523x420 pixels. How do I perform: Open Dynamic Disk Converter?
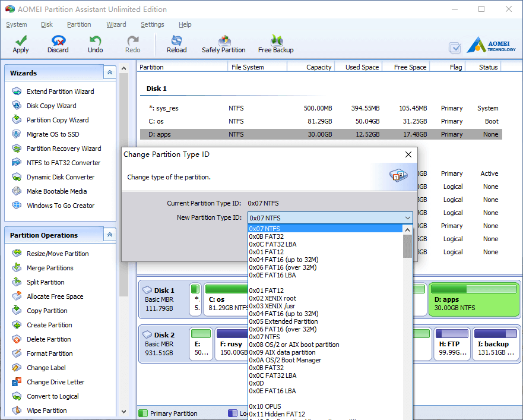61,177
